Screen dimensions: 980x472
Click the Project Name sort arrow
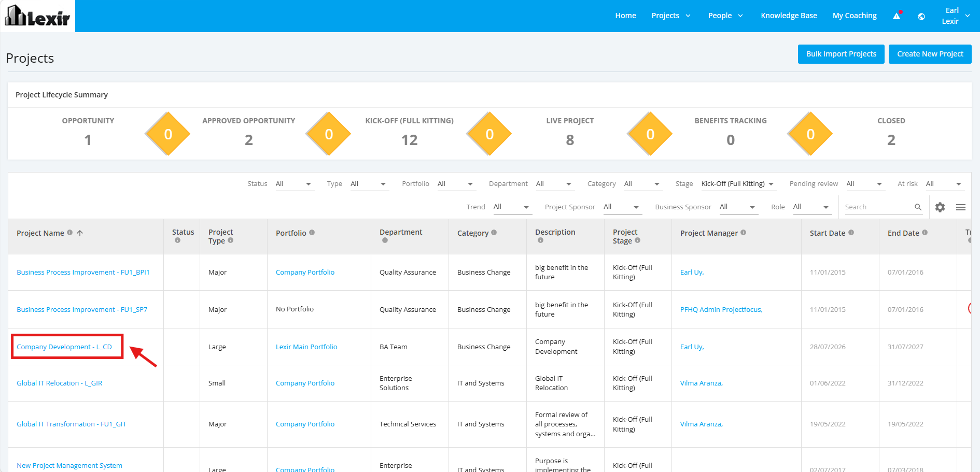(x=80, y=233)
